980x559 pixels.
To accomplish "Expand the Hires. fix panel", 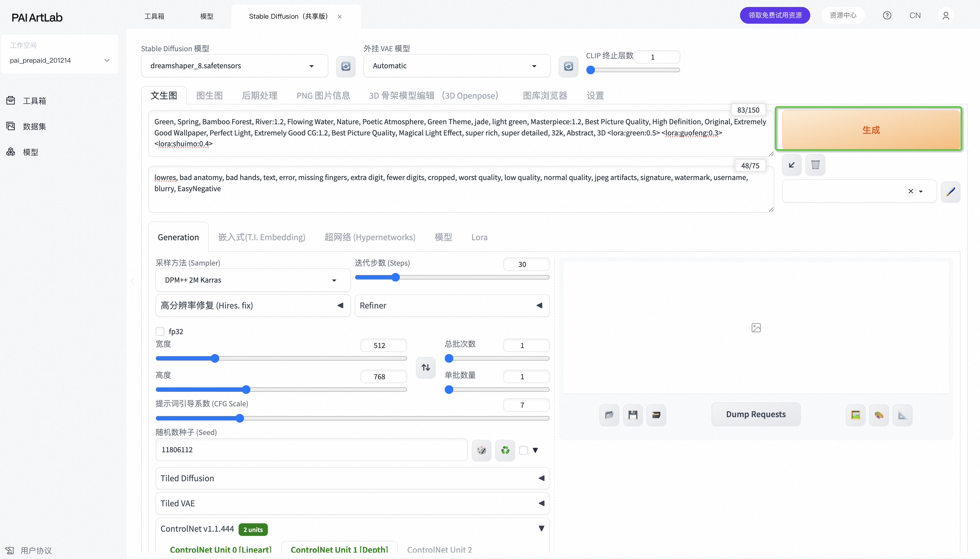I will [x=253, y=306].
